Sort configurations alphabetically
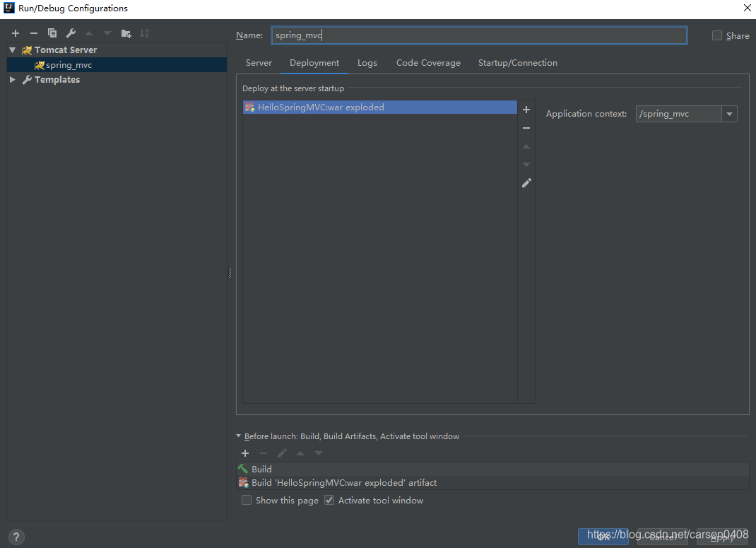Image resolution: width=756 pixels, height=548 pixels. point(144,33)
